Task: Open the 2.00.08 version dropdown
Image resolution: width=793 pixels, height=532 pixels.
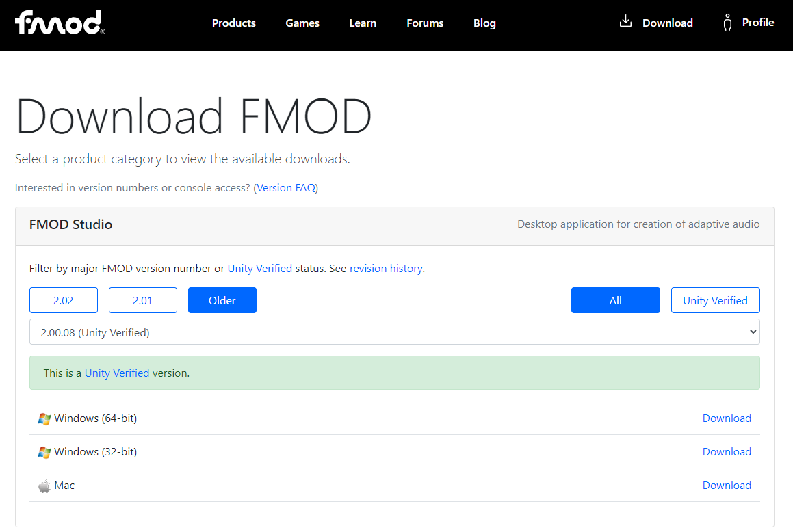Action: pyautogui.click(x=395, y=332)
